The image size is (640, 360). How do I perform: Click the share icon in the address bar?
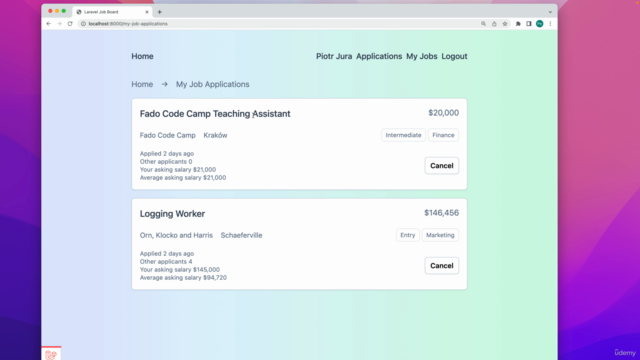point(494,24)
